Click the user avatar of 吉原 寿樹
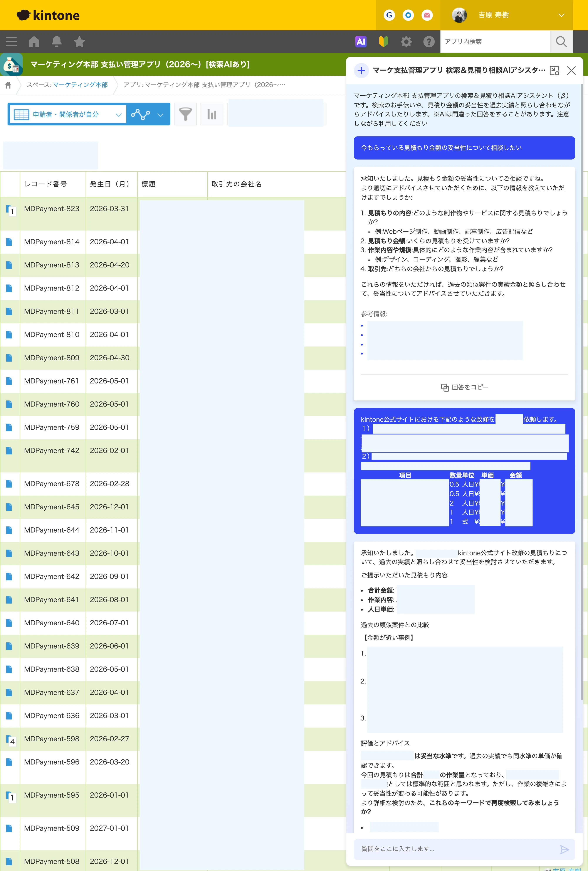Viewport: 588px width, 871px height. (459, 15)
